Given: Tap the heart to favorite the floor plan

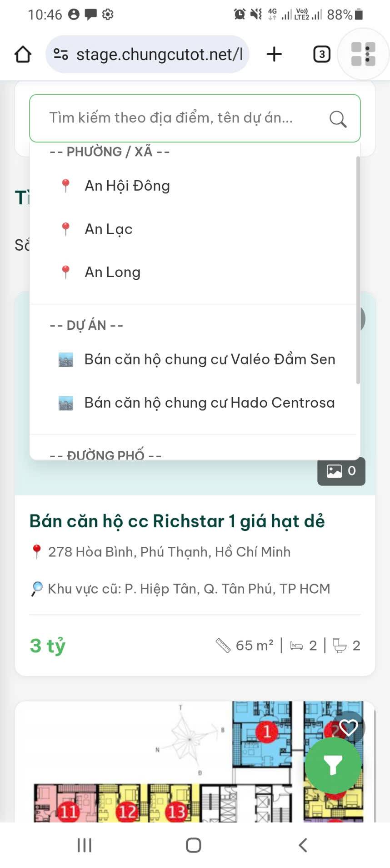Looking at the screenshot, I should point(348,727).
